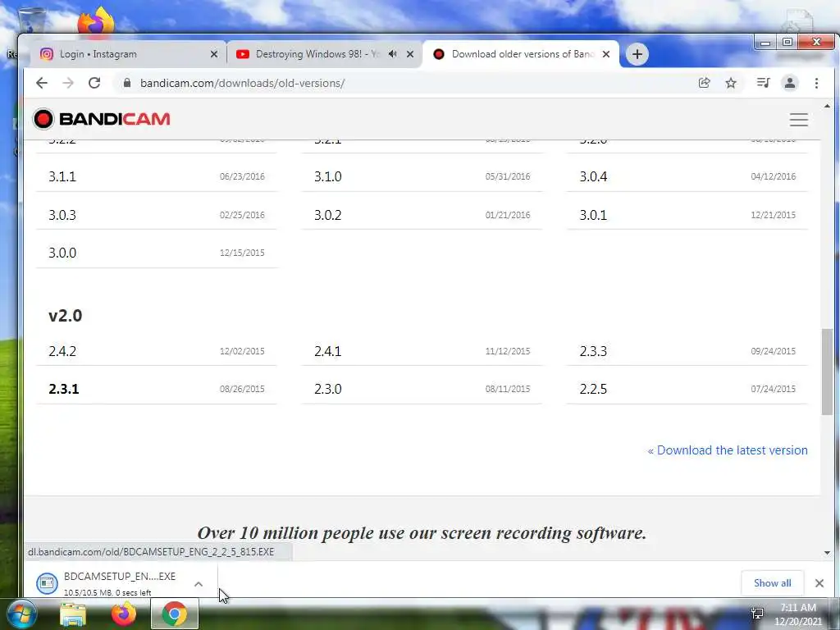Image resolution: width=840 pixels, height=630 pixels.
Task: Download Bandicam version 2.3.1
Action: point(157,389)
